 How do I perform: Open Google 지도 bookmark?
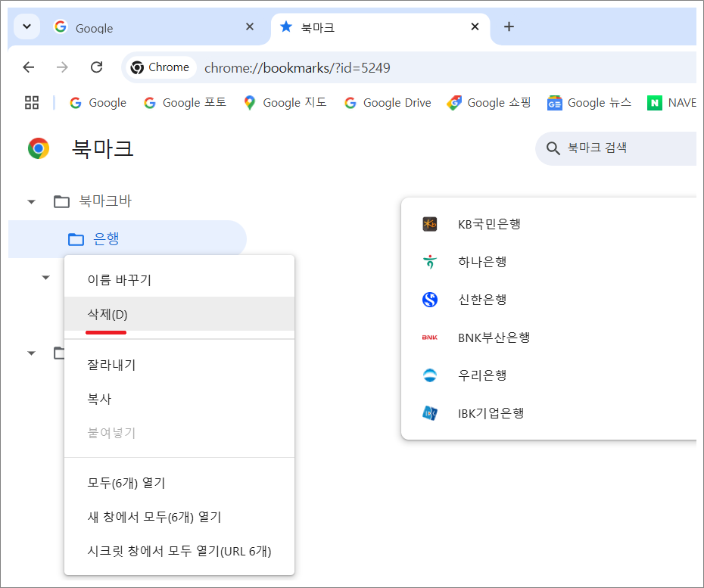pos(285,103)
